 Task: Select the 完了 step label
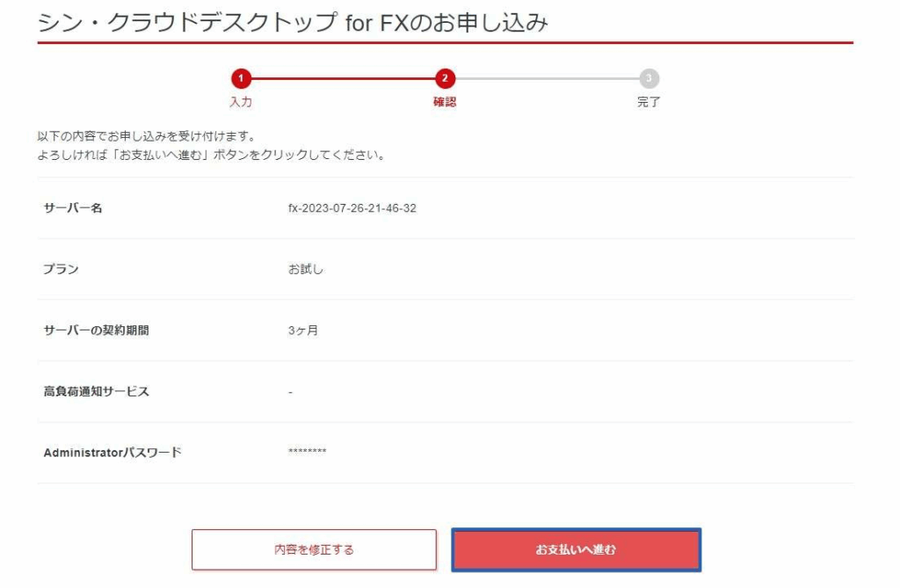click(x=649, y=102)
